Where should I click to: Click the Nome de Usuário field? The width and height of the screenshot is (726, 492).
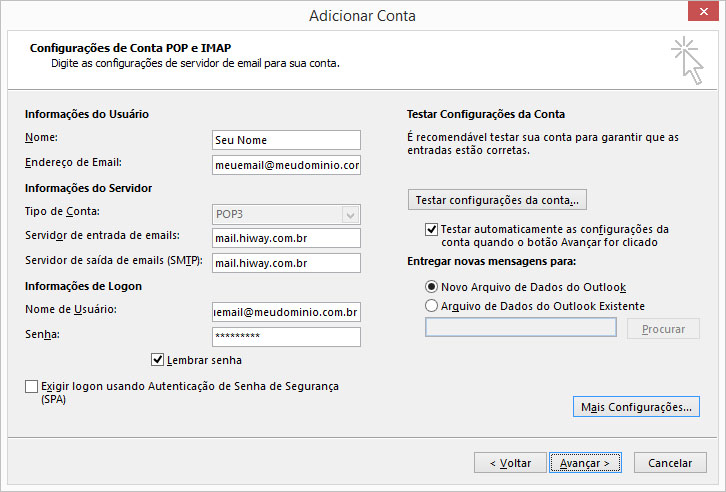point(286,312)
